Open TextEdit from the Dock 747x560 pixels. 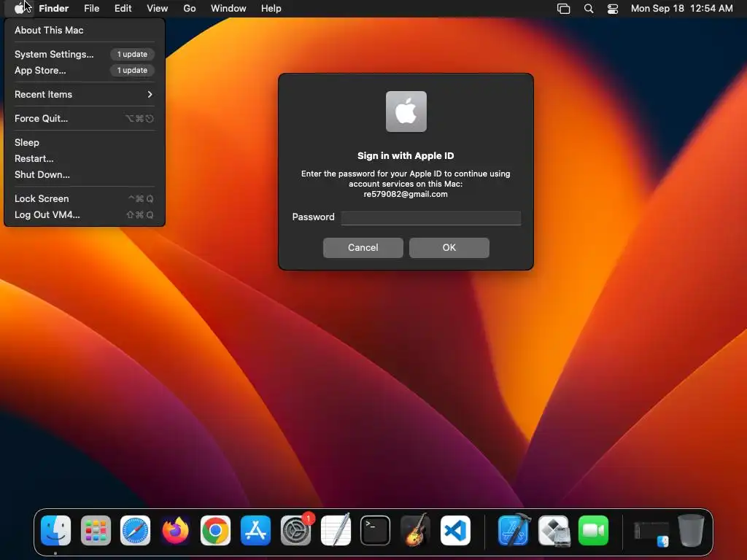(x=336, y=531)
